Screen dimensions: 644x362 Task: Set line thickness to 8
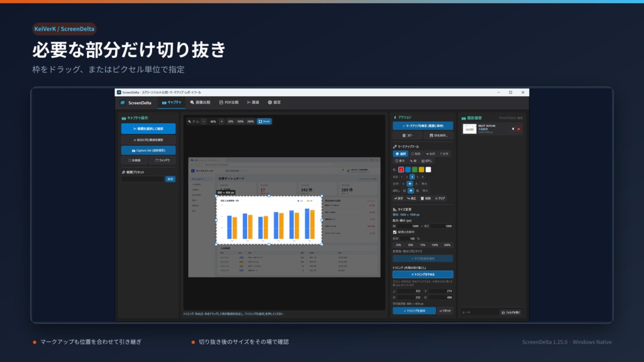423,177
